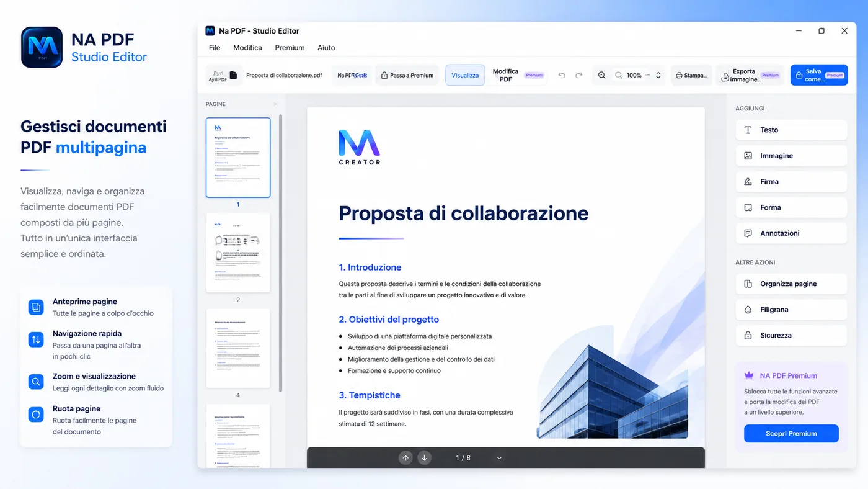This screenshot has height=489, width=868.
Task: Click the thumbnail panel scrollbar
Action: (281, 253)
